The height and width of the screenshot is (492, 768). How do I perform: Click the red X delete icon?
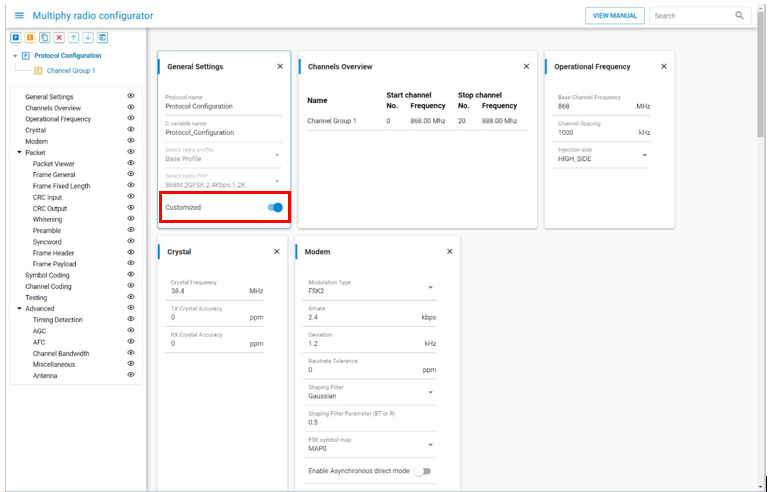point(59,37)
